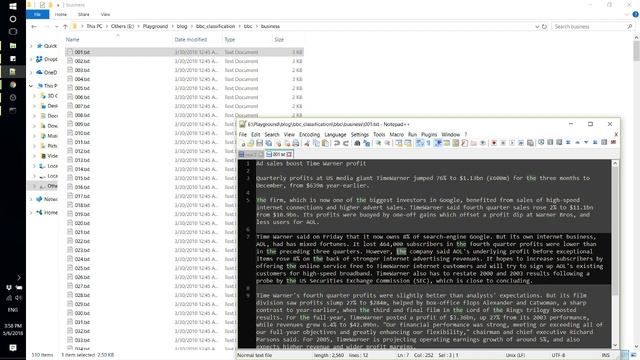The image size is (640, 360).
Task: Click the Zoom Out icon in Notepad++
Action: pos(387,143)
